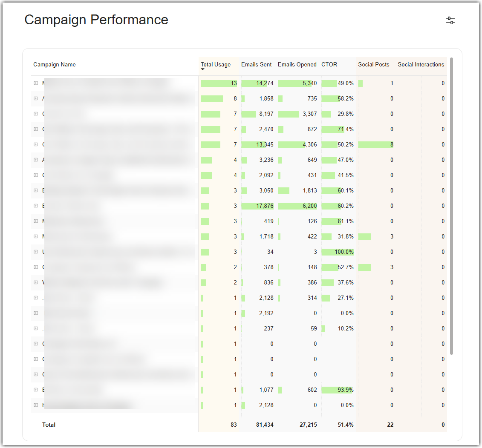
Task: Sort by Emails Sent column header
Action: click(x=257, y=65)
